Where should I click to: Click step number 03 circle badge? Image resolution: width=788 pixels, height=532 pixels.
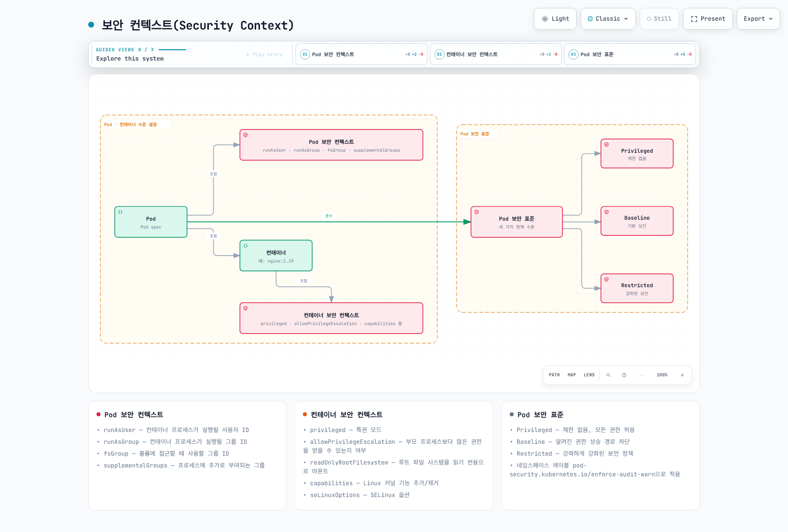coord(573,54)
